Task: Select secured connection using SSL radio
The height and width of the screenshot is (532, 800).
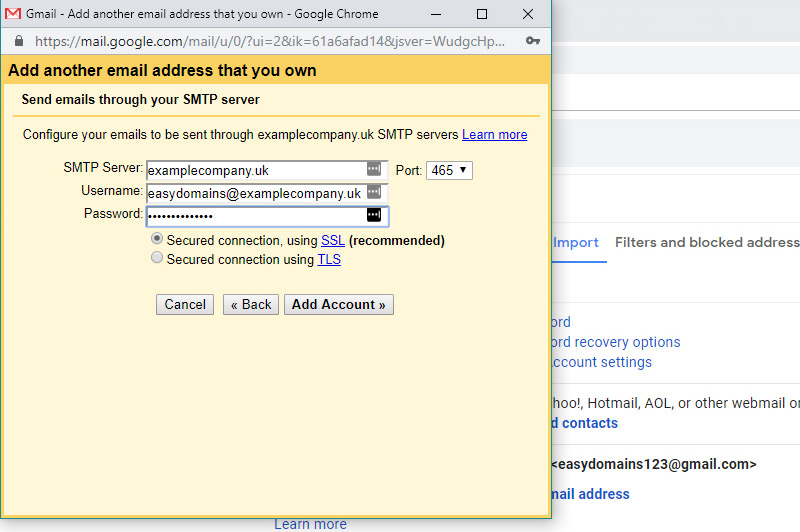Action: coord(157,239)
